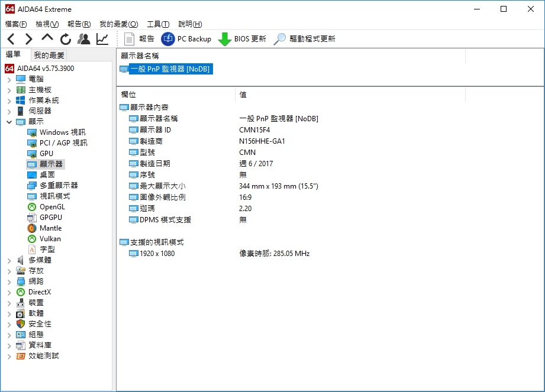Image resolution: width=545 pixels, height=392 pixels.
Task: Expand the 伺服器 tree node
Action: pos(9,112)
